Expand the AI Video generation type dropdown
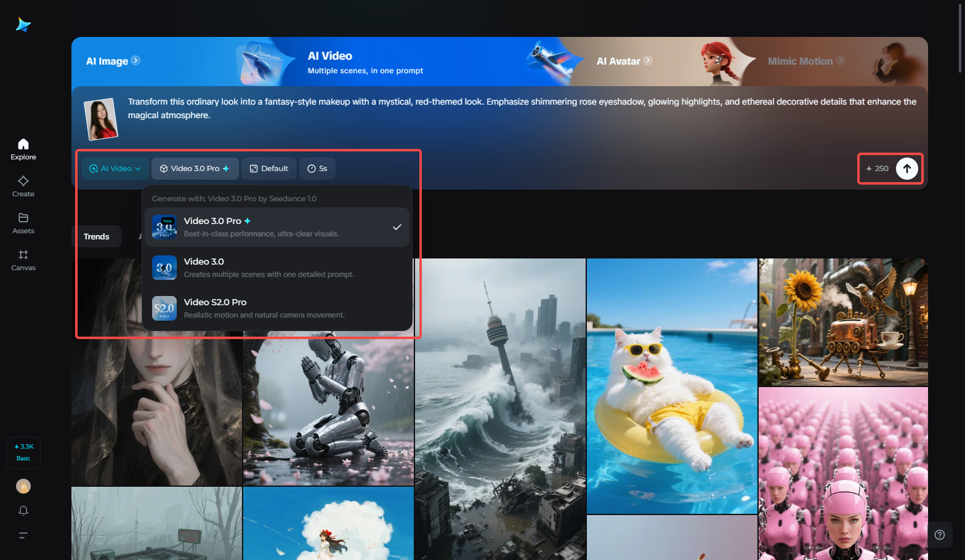This screenshot has height=560, width=965. tap(115, 169)
